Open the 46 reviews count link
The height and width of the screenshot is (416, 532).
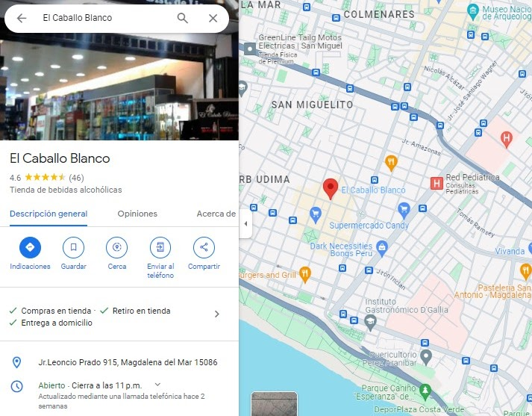coord(76,178)
